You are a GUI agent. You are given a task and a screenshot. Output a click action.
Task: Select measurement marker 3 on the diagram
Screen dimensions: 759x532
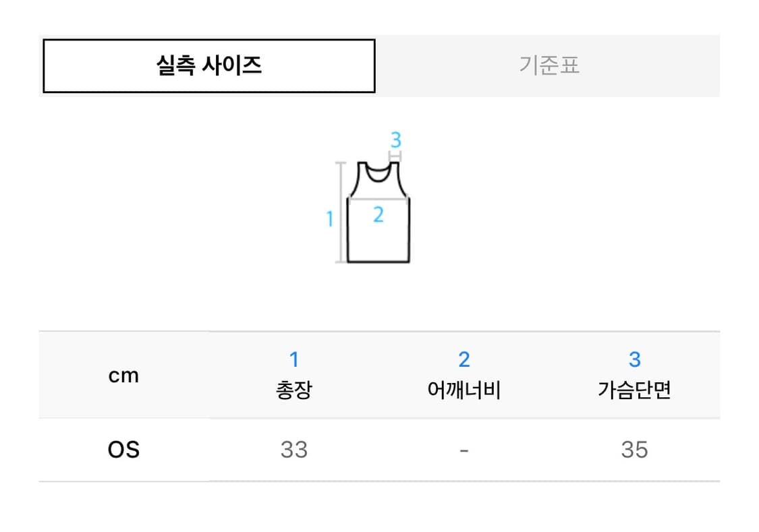pos(394,138)
